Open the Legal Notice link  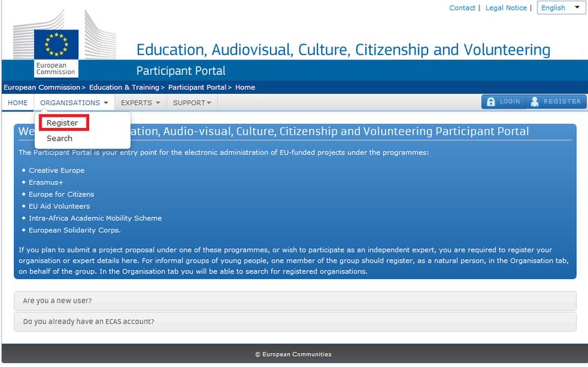point(506,8)
